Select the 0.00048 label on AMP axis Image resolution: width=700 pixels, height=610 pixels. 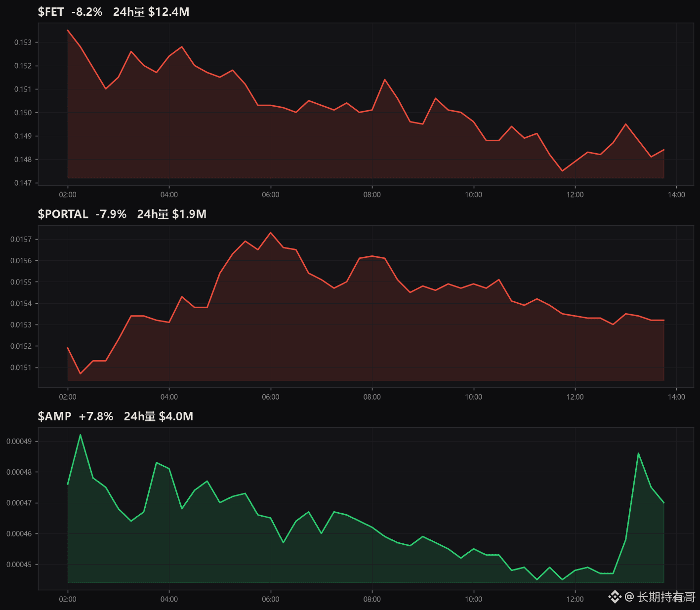[x=19, y=472]
